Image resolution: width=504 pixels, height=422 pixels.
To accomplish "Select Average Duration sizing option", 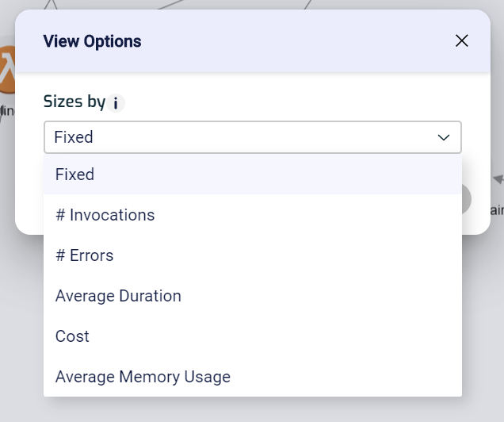I will click(x=118, y=296).
